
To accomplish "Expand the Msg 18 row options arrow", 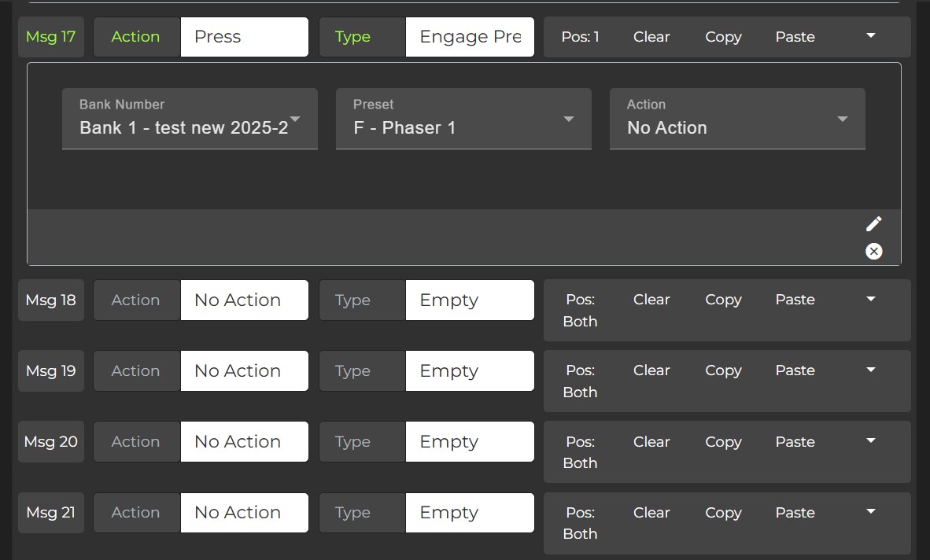I will (x=870, y=300).
